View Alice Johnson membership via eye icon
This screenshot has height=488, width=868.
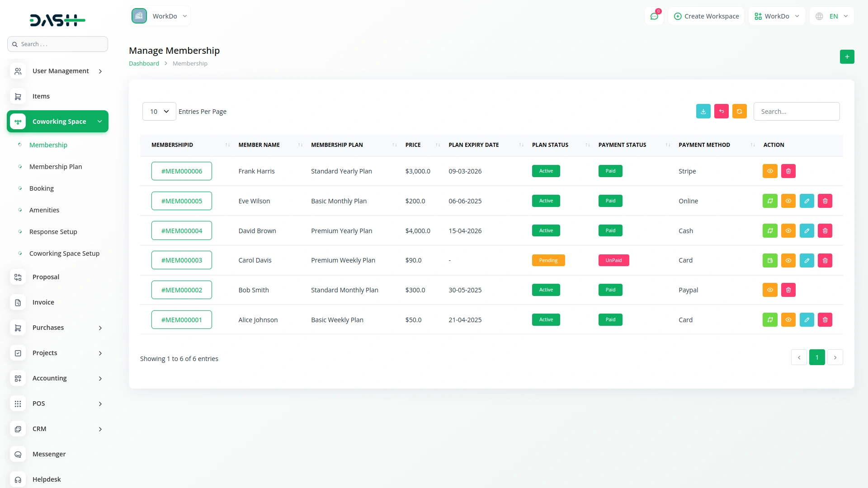pyautogui.click(x=788, y=320)
